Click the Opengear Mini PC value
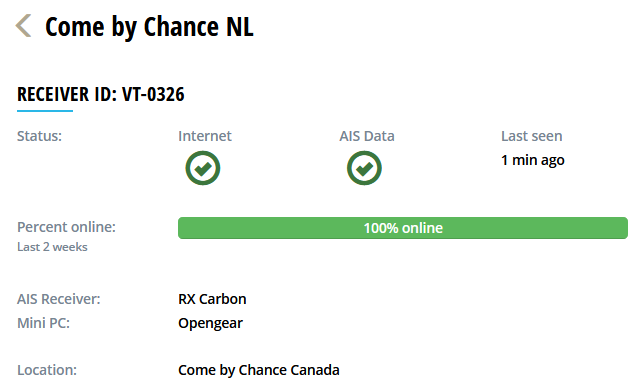This screenshot has width=643, height=381. coord(210,324)
